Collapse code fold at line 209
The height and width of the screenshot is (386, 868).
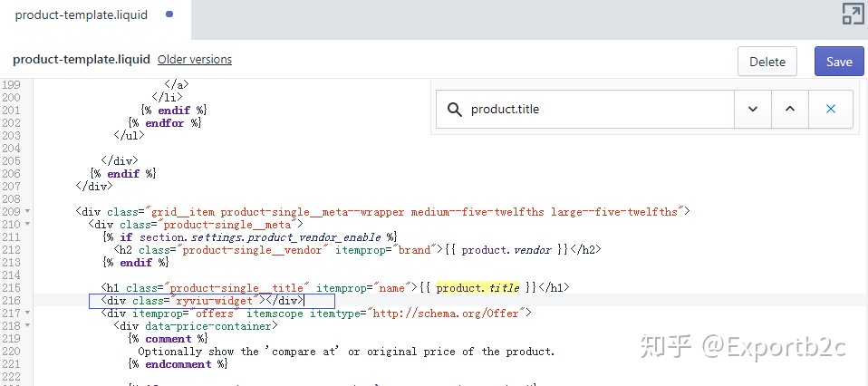coord(27,211)
